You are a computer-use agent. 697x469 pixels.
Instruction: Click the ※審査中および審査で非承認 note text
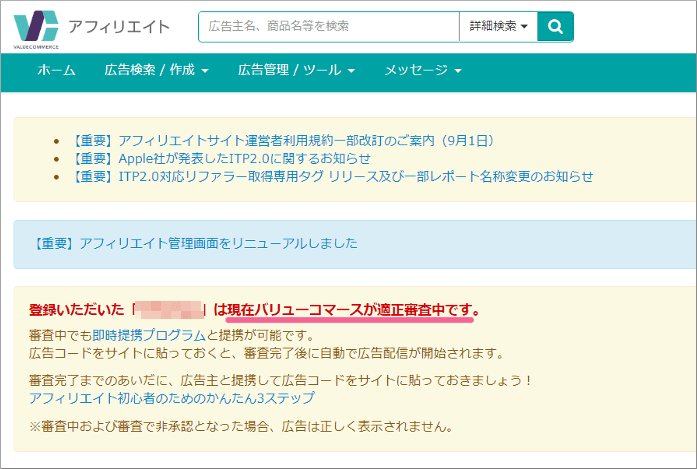point(241,427)
